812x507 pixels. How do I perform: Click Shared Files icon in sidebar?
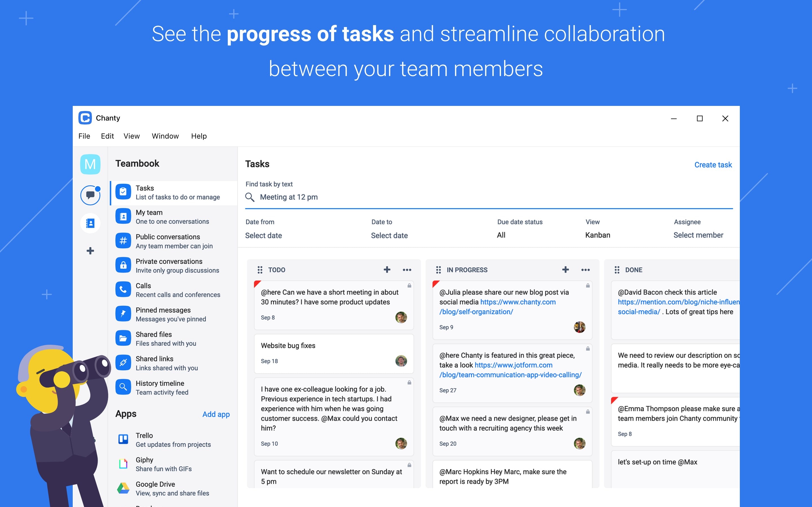(123, 338)
